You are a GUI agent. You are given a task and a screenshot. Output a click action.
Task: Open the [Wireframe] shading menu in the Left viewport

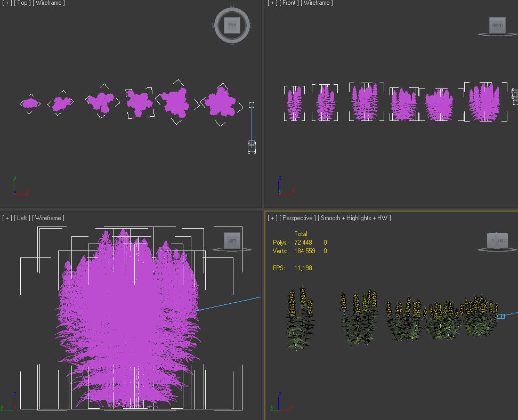click(x=48, y=218)
